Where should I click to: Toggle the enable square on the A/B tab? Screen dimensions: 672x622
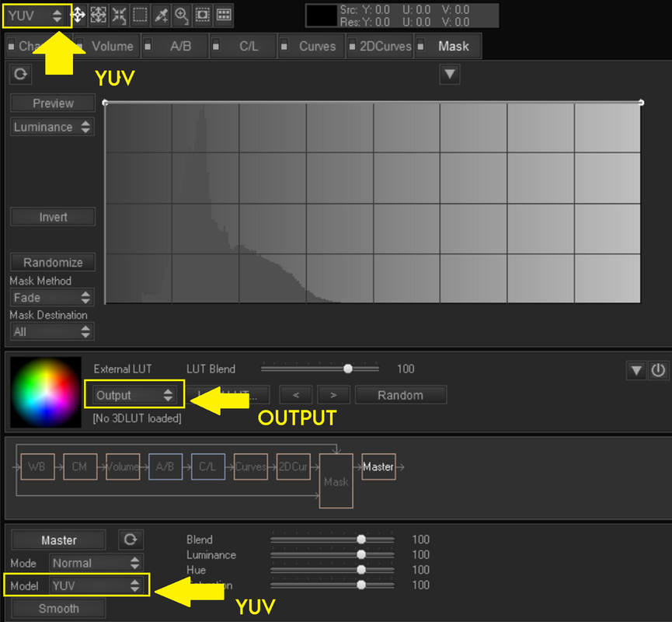[x=148, y=46]
